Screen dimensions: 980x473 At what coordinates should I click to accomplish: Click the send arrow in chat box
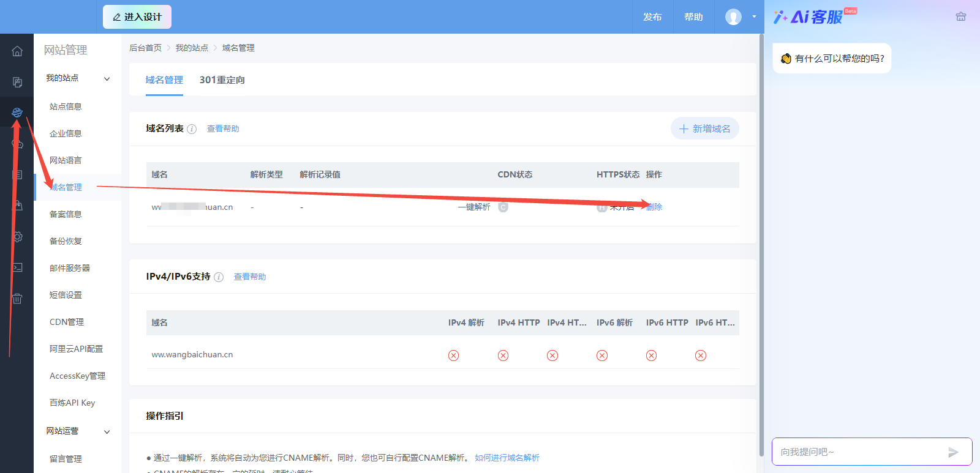(953, 452)
